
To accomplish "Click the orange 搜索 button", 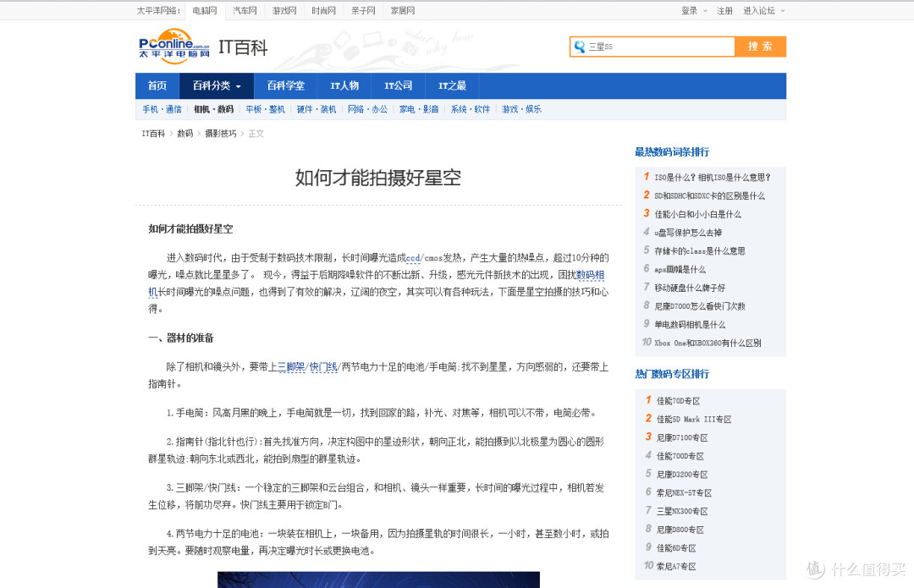I will pyautogui.click(x=760, y=47).
